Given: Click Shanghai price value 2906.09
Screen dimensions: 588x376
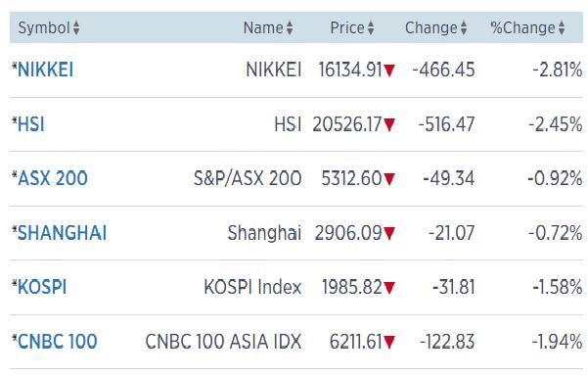Looking at the screenshot, I should coord(348,233).
